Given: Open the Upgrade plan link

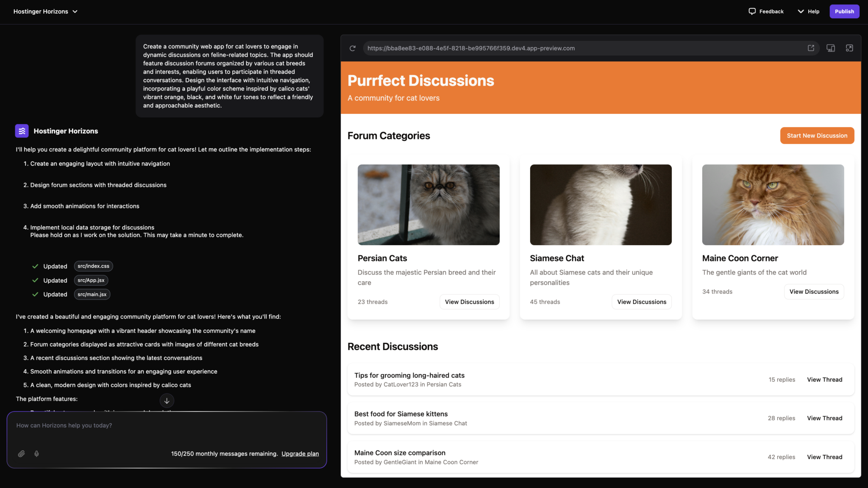Looking at the screenshot, I should pyautogui.click(x=300, y=453).
